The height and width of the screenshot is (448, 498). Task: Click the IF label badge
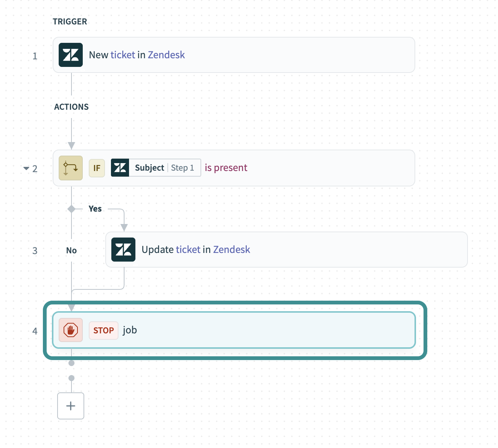(x=97, y=168)
